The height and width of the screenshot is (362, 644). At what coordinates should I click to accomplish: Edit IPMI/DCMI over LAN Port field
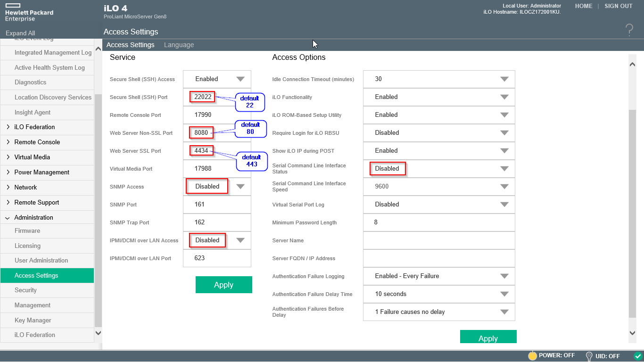pos(217,258)
